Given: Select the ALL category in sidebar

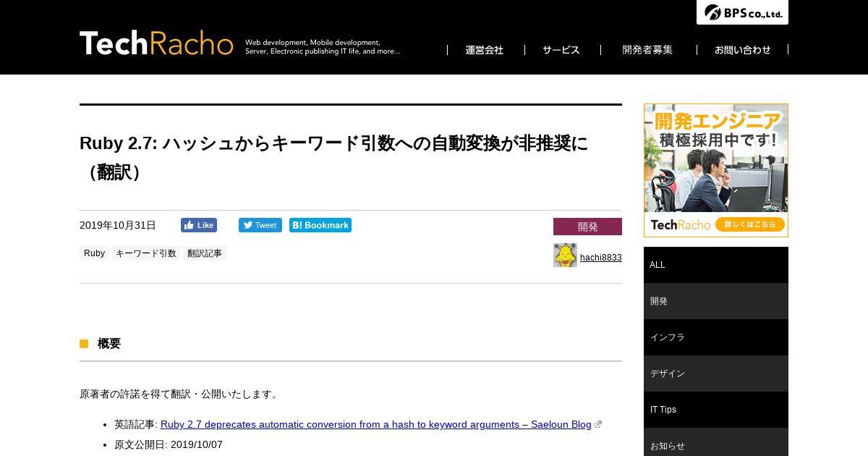Looking at the screenshot, I should [716, 265].
